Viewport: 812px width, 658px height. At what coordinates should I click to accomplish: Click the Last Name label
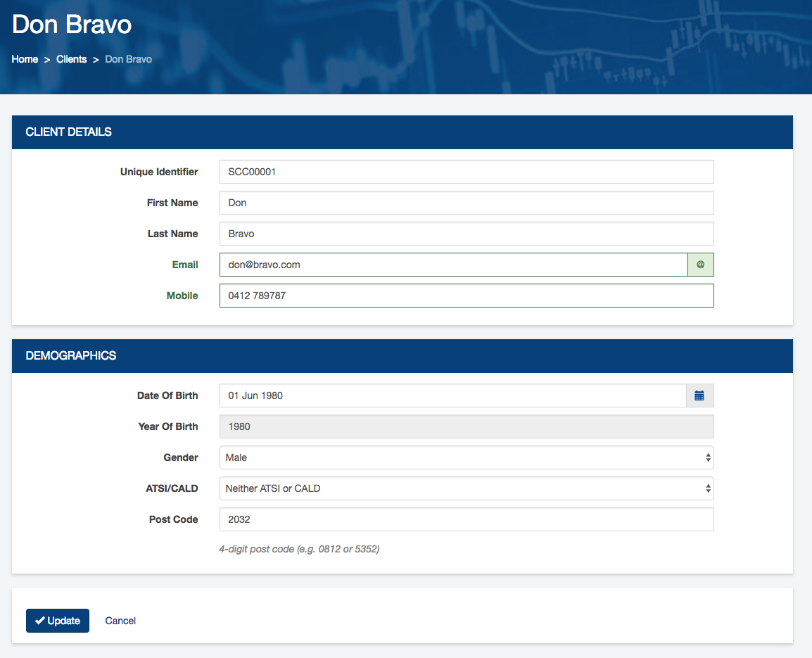173,234
